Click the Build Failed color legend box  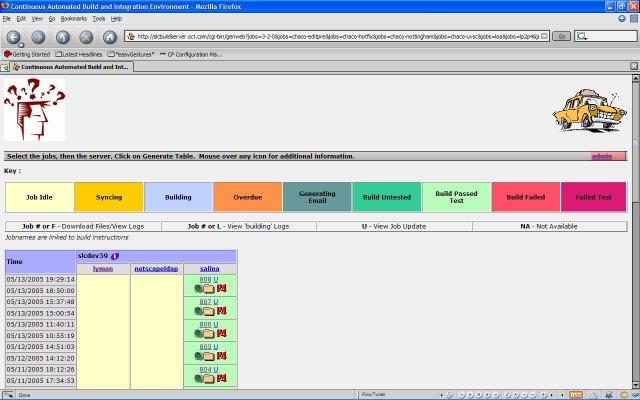pyautogui.click(x=525, y=197)
